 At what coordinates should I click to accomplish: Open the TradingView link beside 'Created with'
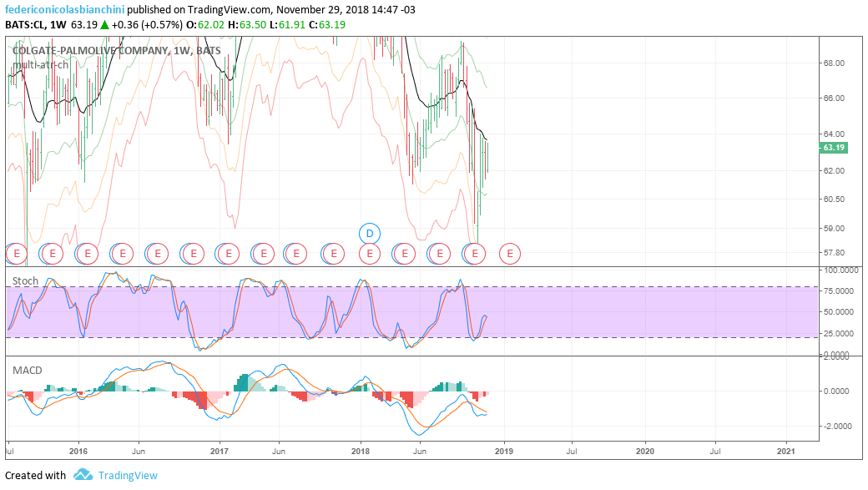tap(128, 475)
